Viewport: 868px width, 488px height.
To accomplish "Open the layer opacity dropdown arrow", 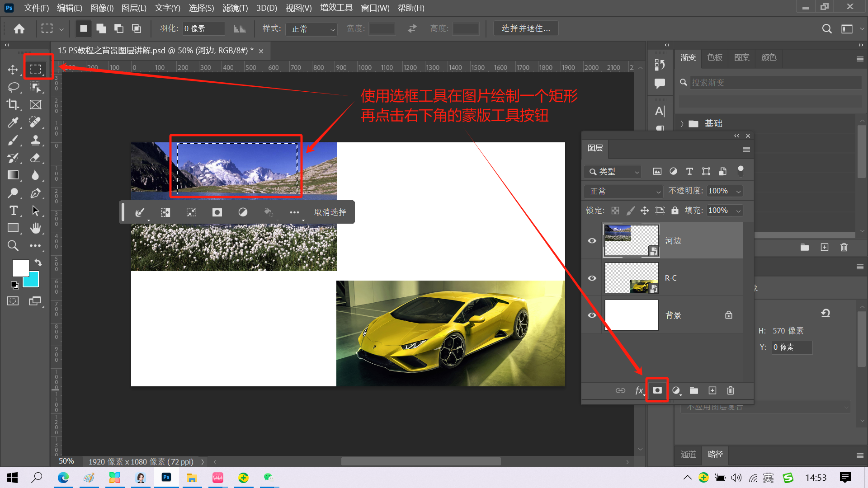I will pyautogui.click(x=738, y=191).
